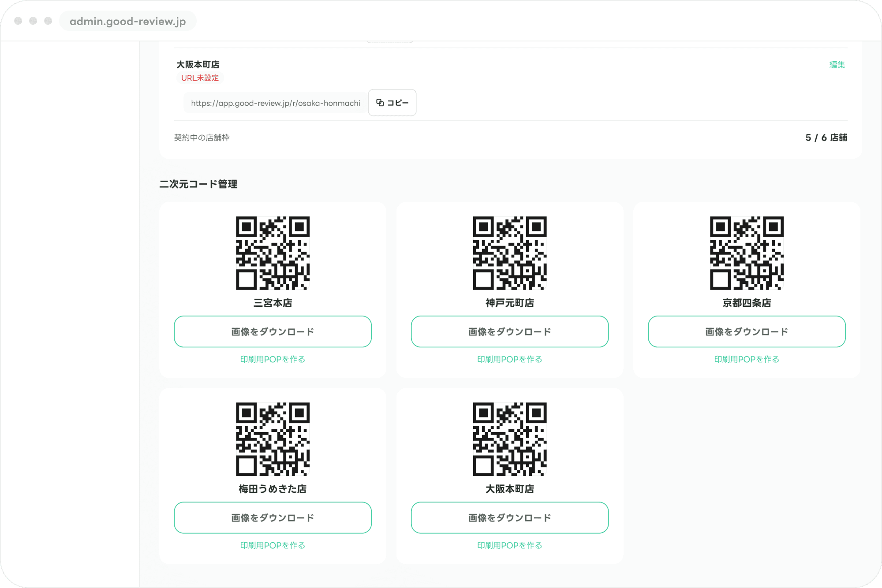The image size is (882, 588).
Task: Click the copy icon beside コピー
Action: coord(380,103)
